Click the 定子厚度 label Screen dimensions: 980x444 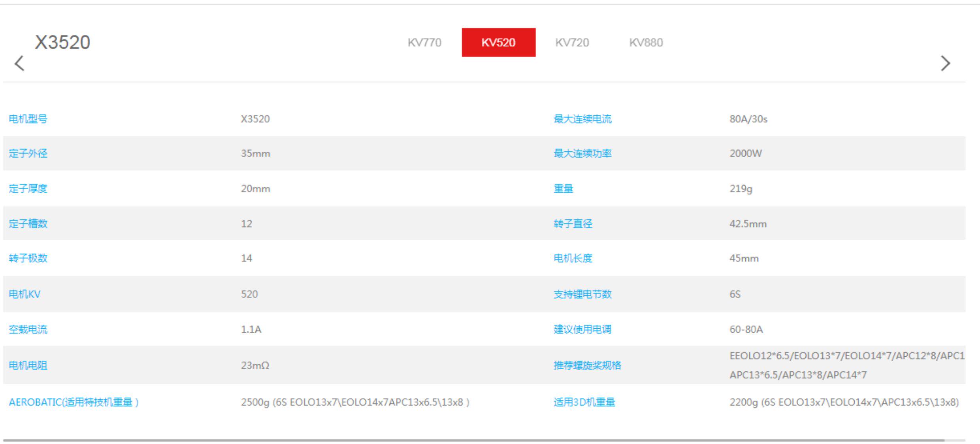point(28,188)
